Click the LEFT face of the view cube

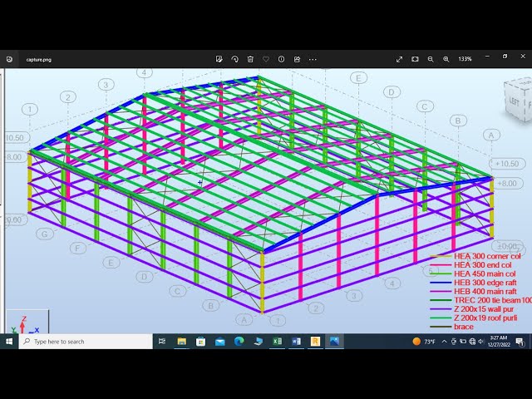(x=515, y=101)
